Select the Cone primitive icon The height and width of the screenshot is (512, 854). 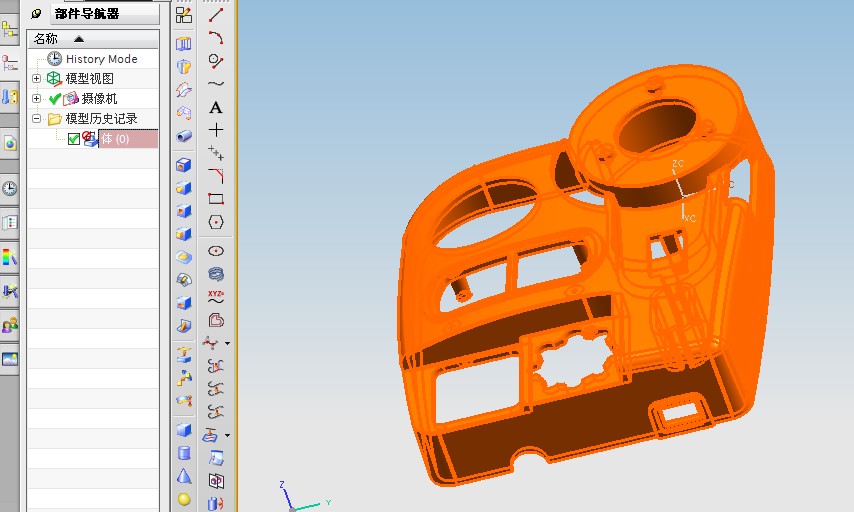point(184,476)
